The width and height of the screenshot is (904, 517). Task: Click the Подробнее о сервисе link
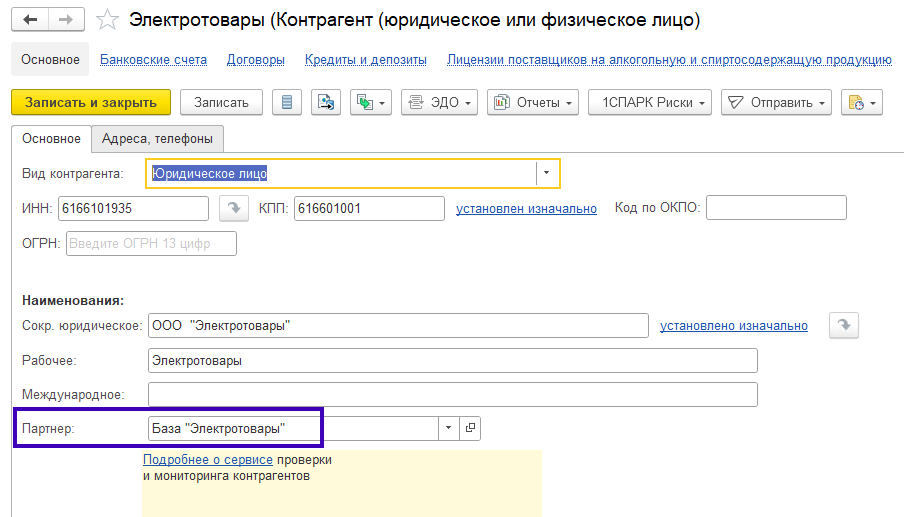point(208,460)
